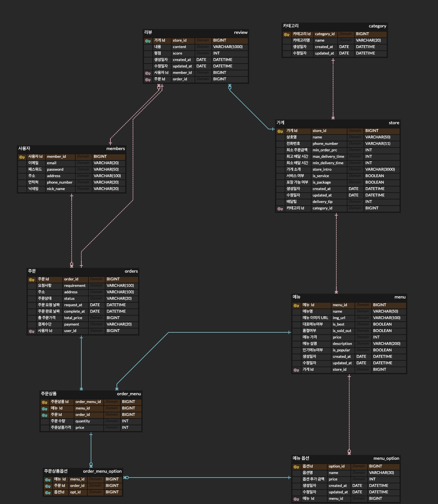Click the key icon beside store_id in the store table

[x=280, y=131]
